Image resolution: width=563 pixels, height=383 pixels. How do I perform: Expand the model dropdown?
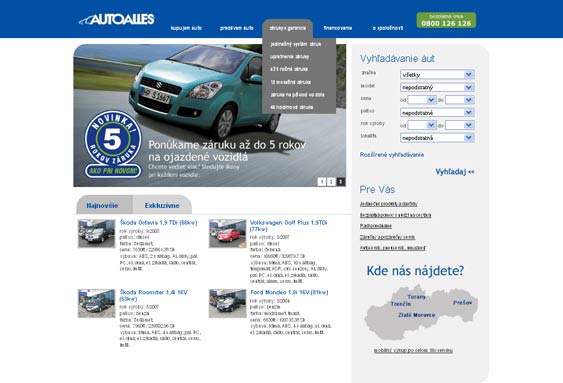[x=437, y=87]
